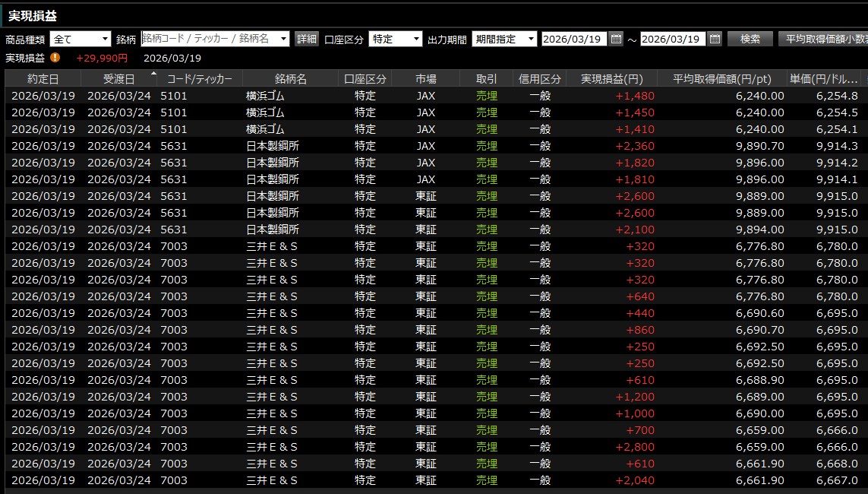The width and height of the screenshot is (868, 494).
Task: Click the 検索 search button
Action: (750, 39)
